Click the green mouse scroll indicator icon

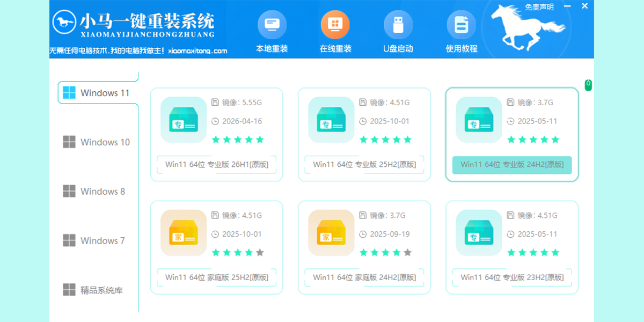[588, 85]
